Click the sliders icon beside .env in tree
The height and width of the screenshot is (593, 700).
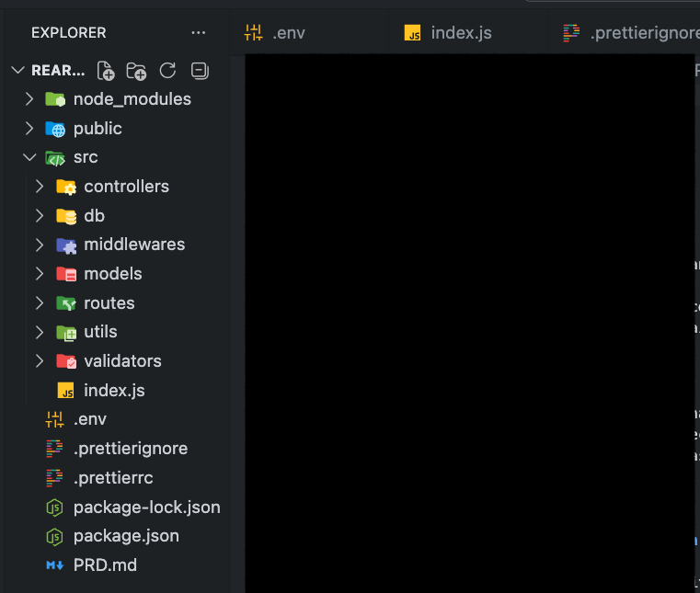click(55, 419)
